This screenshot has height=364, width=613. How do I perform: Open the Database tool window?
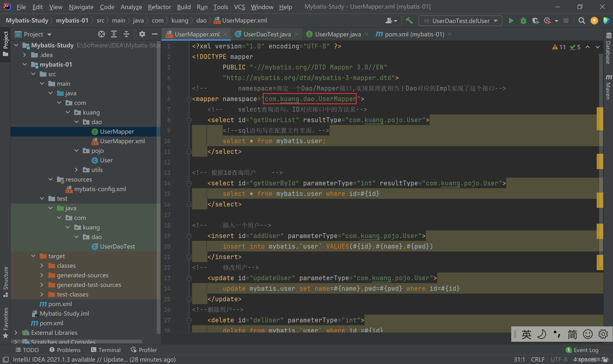pyautogui.click(x=608, y=48)
